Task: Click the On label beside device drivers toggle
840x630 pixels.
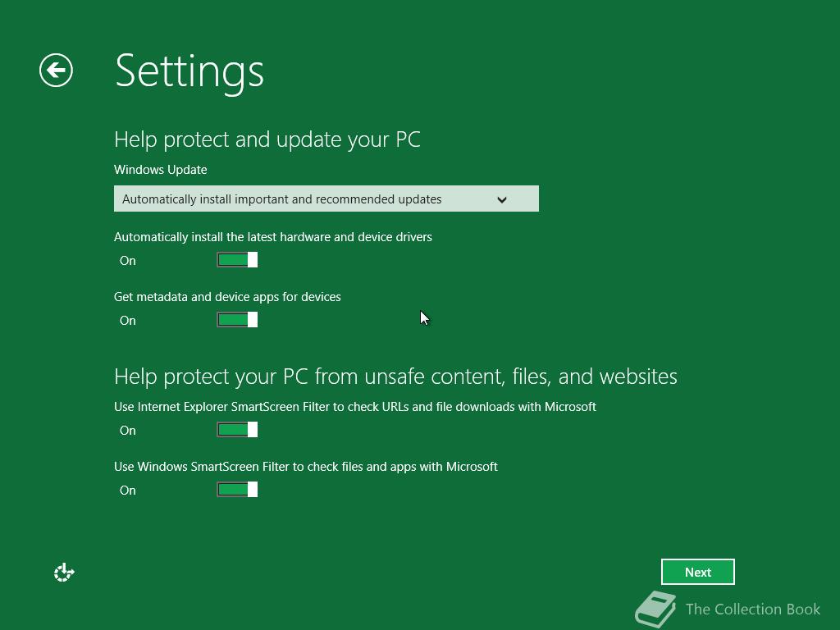Action: tap(127, 261)
